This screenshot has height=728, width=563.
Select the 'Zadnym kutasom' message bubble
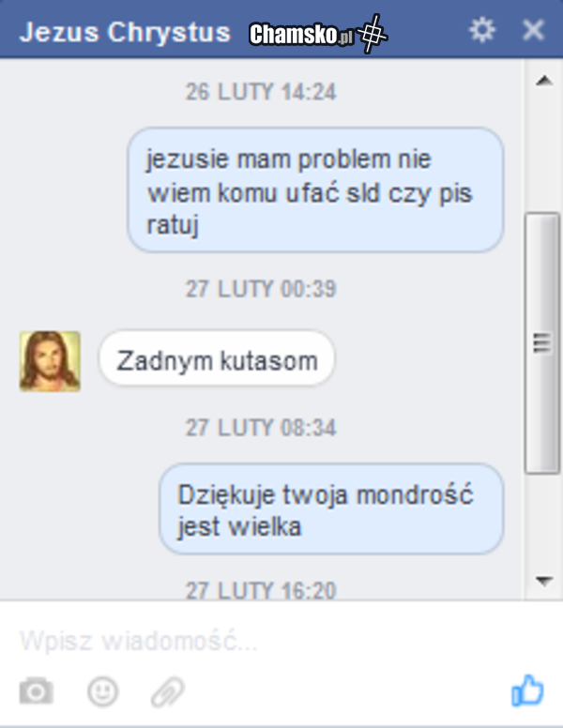coord(217,358)
